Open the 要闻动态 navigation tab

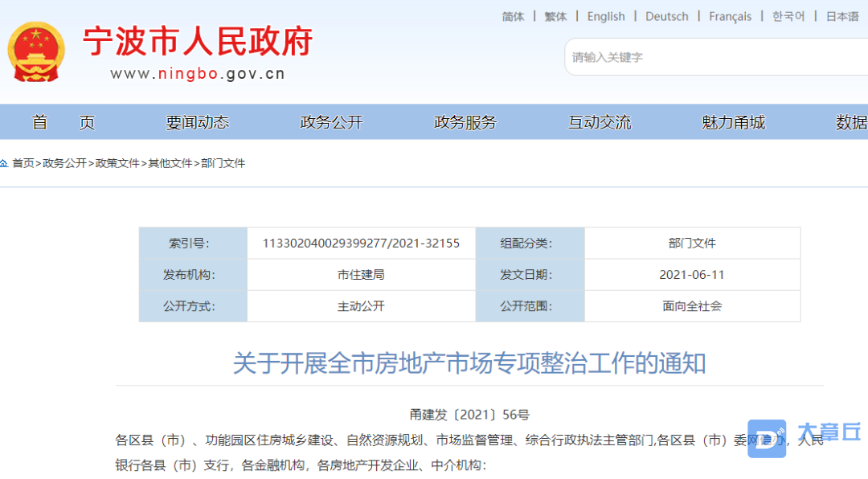pos(197,122)
